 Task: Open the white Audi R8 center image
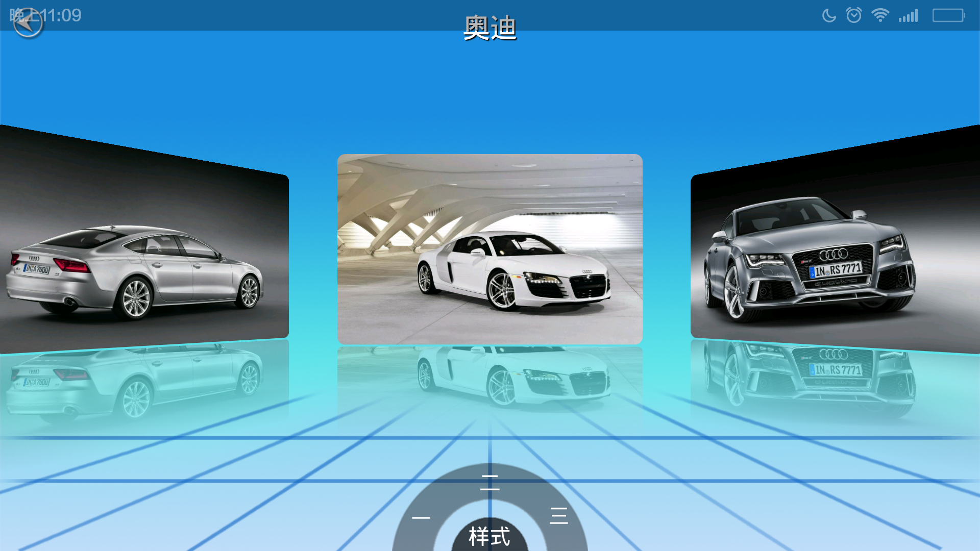pos(490,249)
